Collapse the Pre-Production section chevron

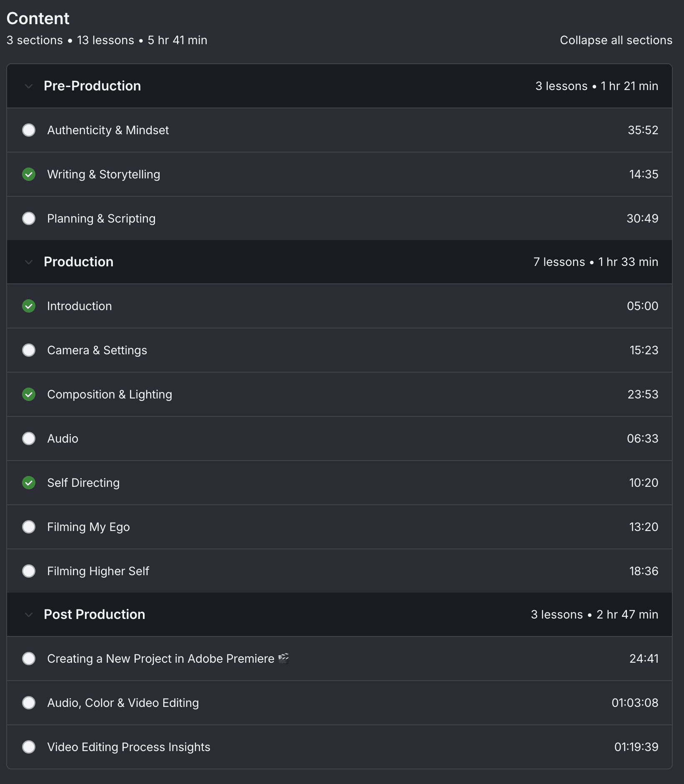coord(29,86)
